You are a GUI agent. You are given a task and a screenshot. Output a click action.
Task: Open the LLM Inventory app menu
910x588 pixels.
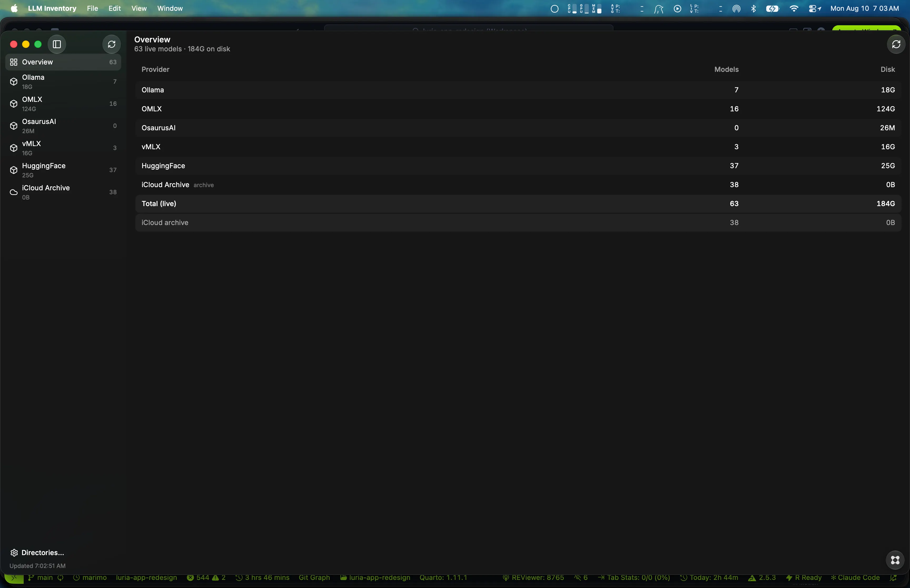click(x=52, y=8)
